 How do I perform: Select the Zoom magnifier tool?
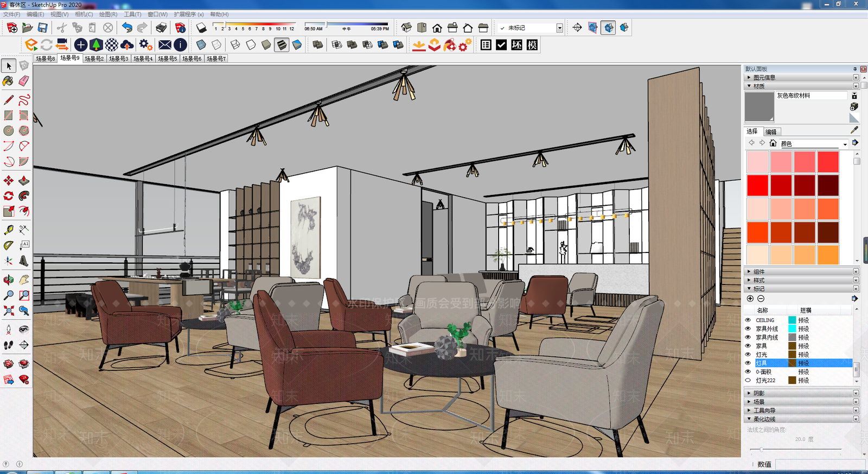pos(9,295)
